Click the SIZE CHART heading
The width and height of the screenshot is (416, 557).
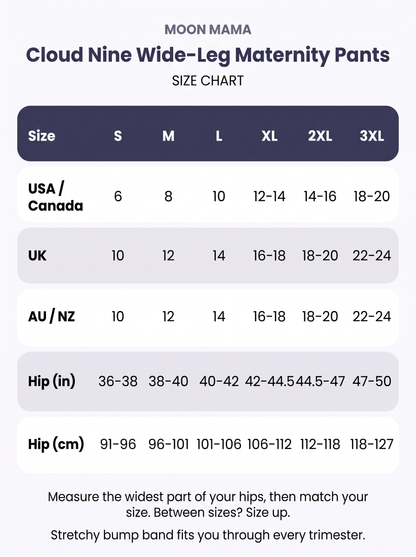(x=208, y=81)
